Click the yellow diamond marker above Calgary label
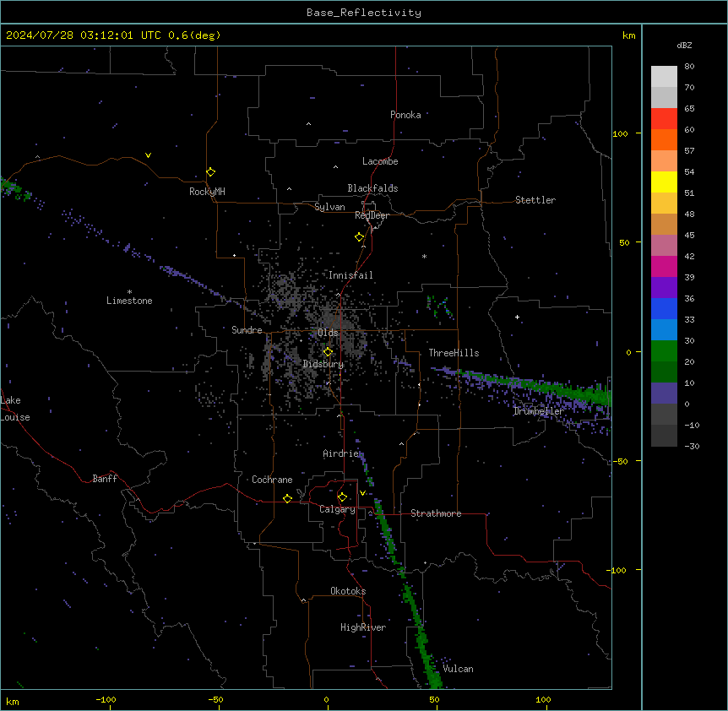Viewport: 728px width, 711px height. (x=342, y=497)
